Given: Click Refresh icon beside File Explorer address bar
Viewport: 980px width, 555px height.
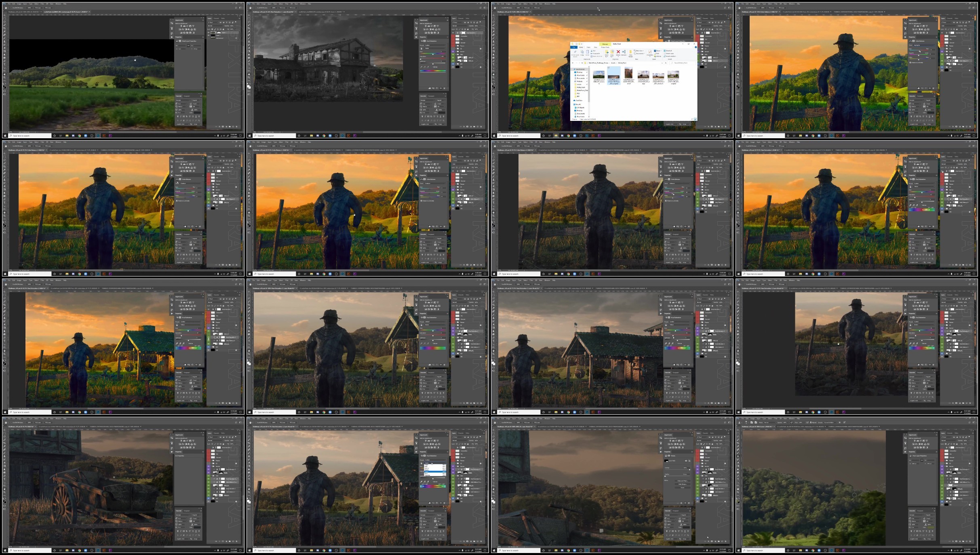Looking at the screenshot, I should point(666,63).
